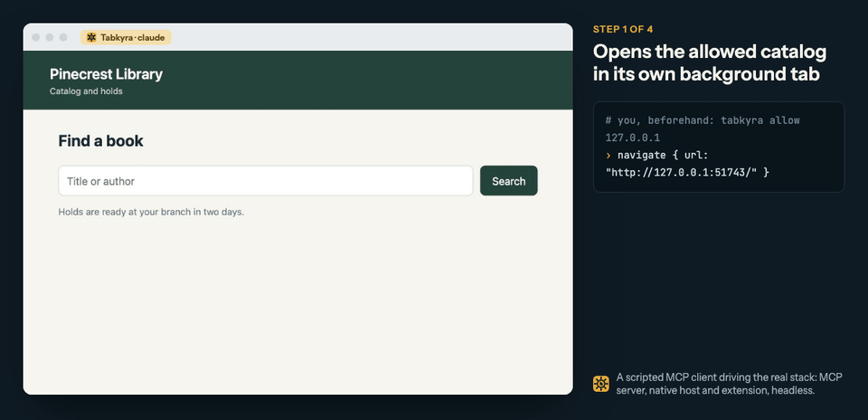Click the Pinecrest Library site title

point(107,74)
